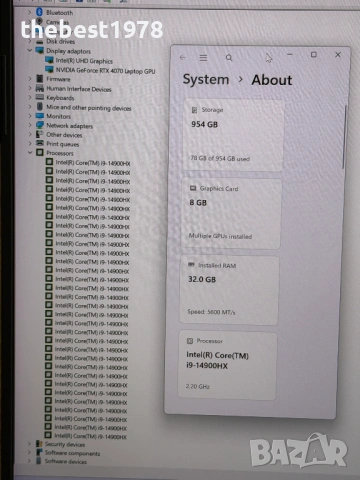Open the Installed RAM 32.0 GB card
This screenshot has width=360, height=480.
(229, 290)
